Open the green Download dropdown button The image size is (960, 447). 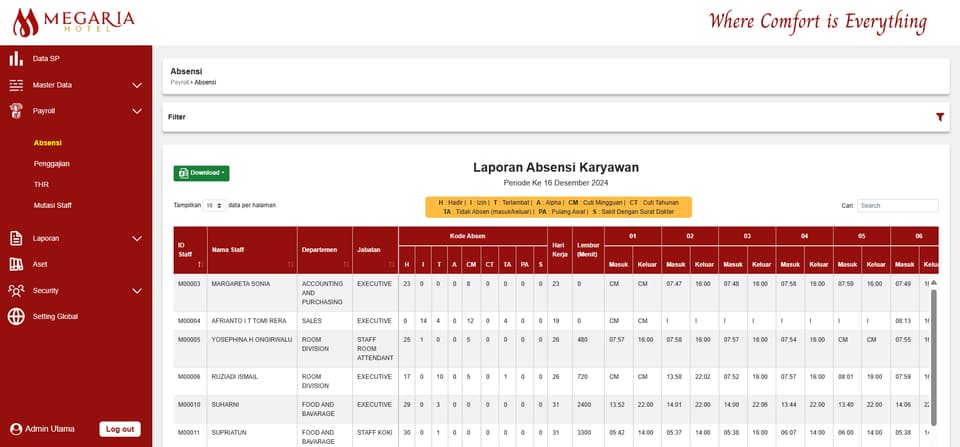(201, 173)
